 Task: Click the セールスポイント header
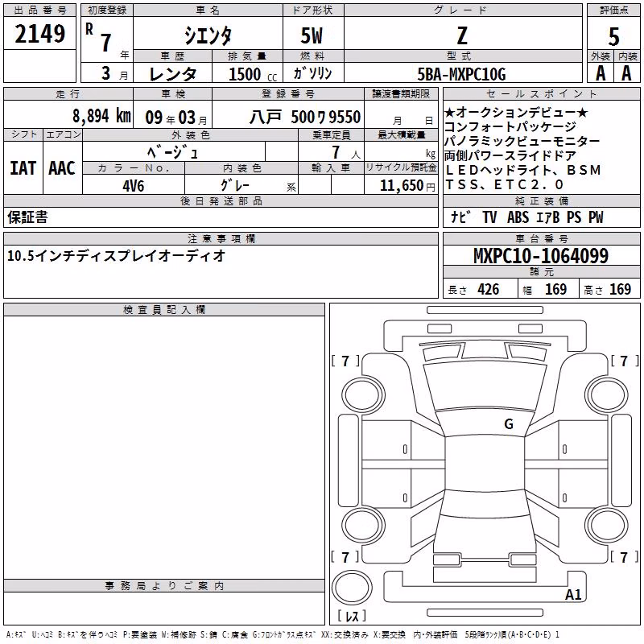click(x=541, y=93)
